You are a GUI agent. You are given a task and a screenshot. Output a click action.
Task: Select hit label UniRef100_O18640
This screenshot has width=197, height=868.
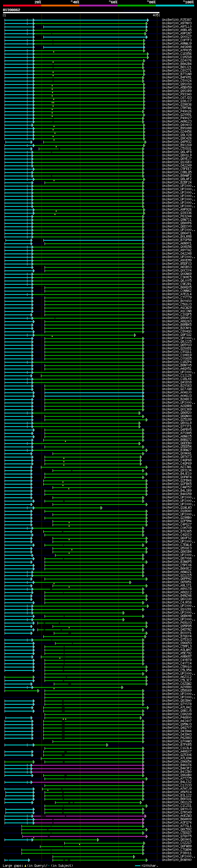[x=177, y=511]
